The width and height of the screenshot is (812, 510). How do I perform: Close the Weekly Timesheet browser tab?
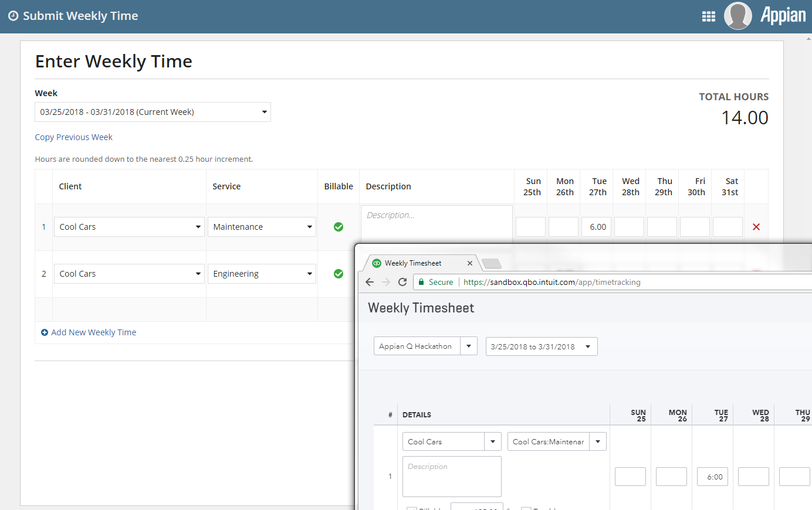click(x=470, y=263)
